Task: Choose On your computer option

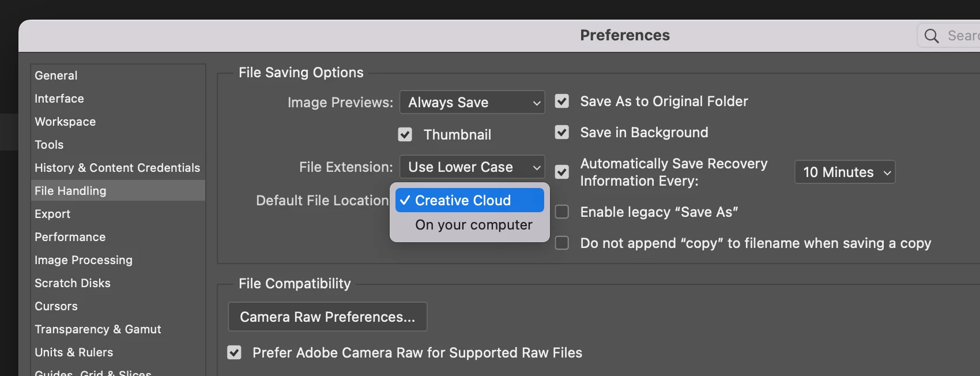Action: [x=473, y=225]
